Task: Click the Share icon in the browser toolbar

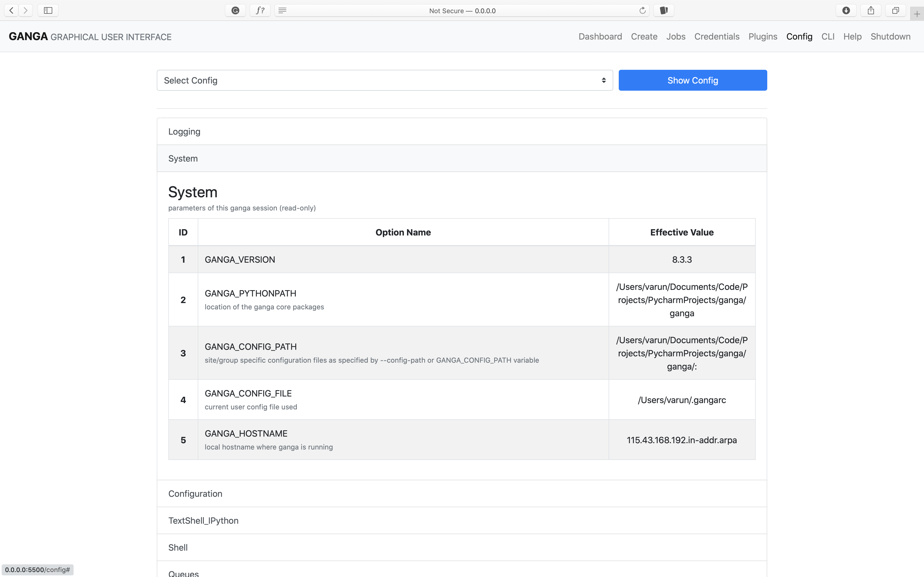Action: (871, 10)
